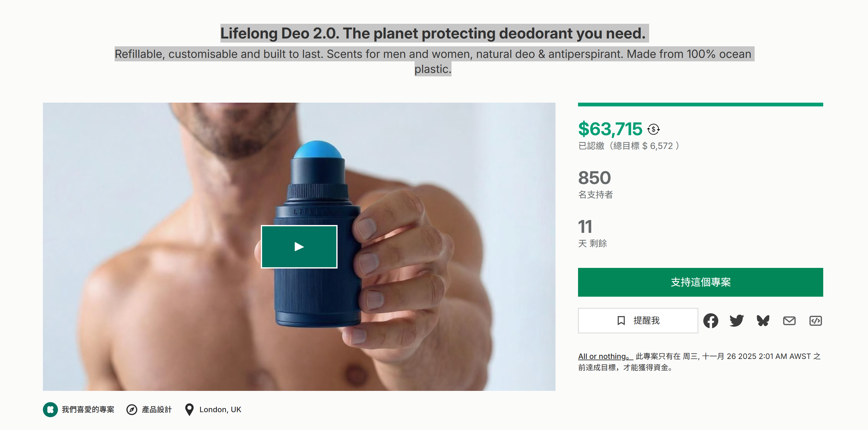Viewport: 868px width, 430px height.
Task: Click the green 我們喜愛的專案 badge icon
Action: click(x=50, y=409)
